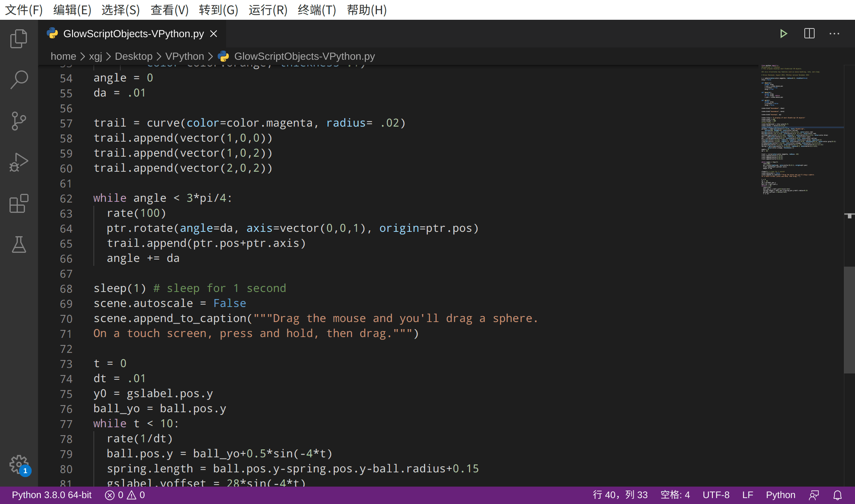Open the Extensions view

pos(19,204)
